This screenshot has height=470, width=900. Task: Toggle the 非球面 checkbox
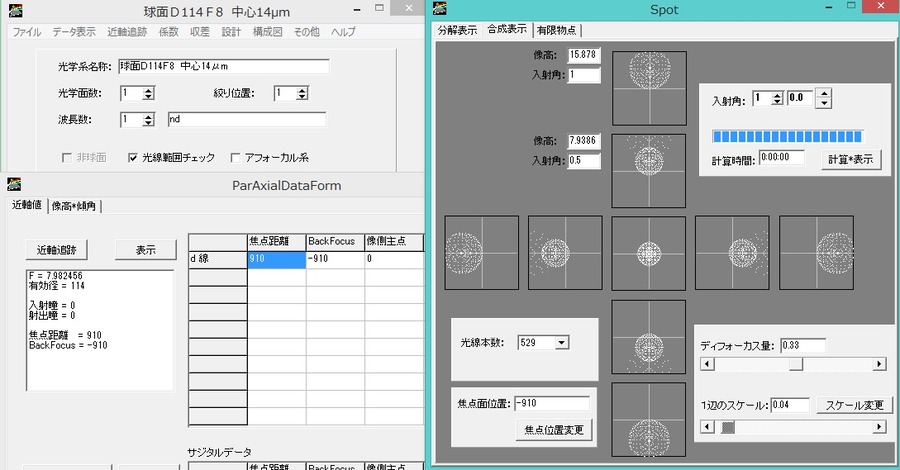click(67, 157)
